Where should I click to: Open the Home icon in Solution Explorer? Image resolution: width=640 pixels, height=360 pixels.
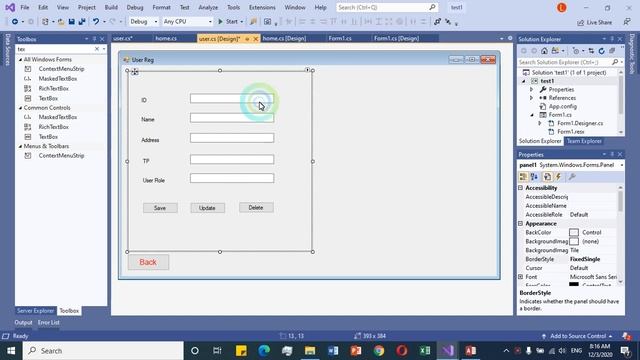(544, 51)
